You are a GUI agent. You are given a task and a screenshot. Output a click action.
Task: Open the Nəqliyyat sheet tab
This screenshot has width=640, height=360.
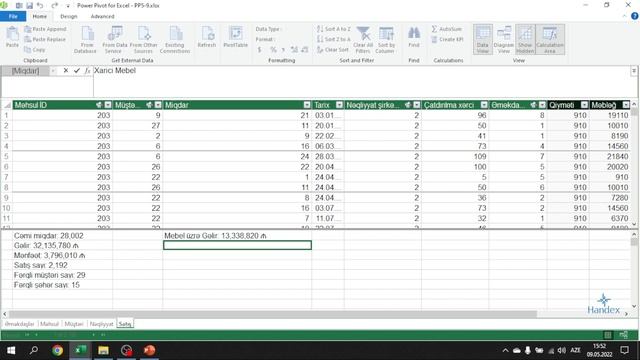[x=101, y=324]
